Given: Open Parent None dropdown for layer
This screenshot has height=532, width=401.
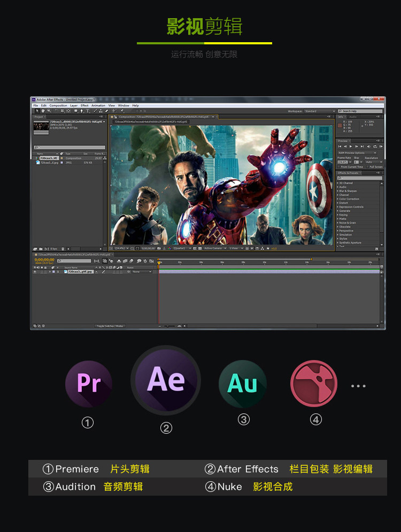Looking at the screenshot, I should tap(142, 272).
